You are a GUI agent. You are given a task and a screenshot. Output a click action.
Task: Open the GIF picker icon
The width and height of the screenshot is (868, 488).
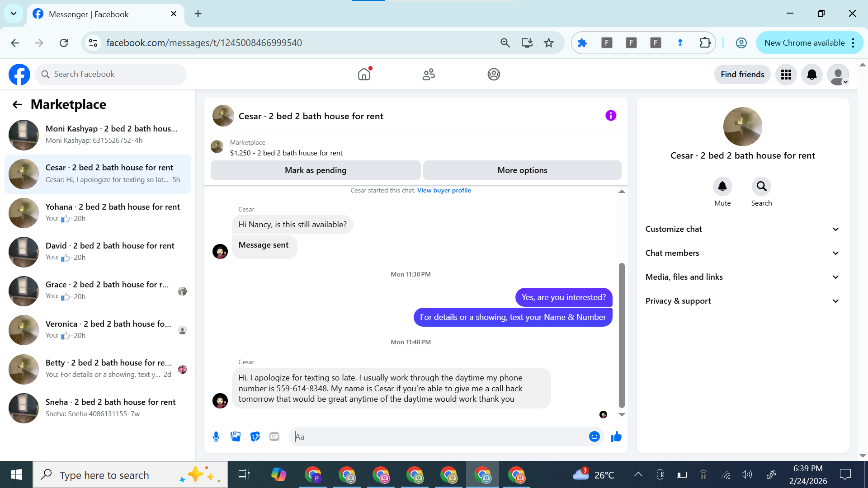[274, 436]
